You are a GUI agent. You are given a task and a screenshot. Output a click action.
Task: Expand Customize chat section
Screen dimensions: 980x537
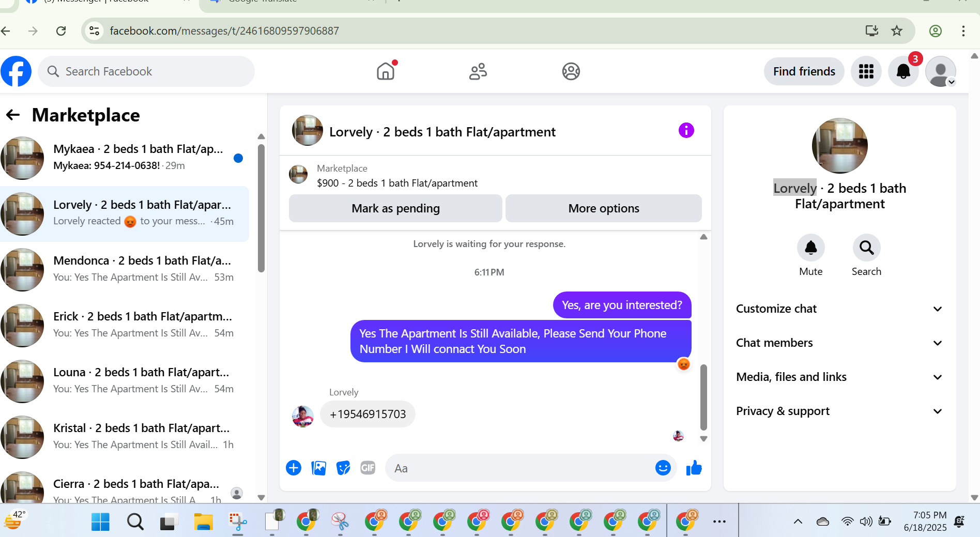[x=839, y=309]
